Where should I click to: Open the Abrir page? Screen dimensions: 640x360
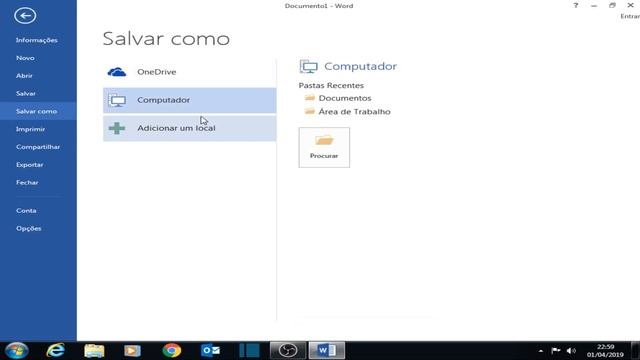click(24, 76)
